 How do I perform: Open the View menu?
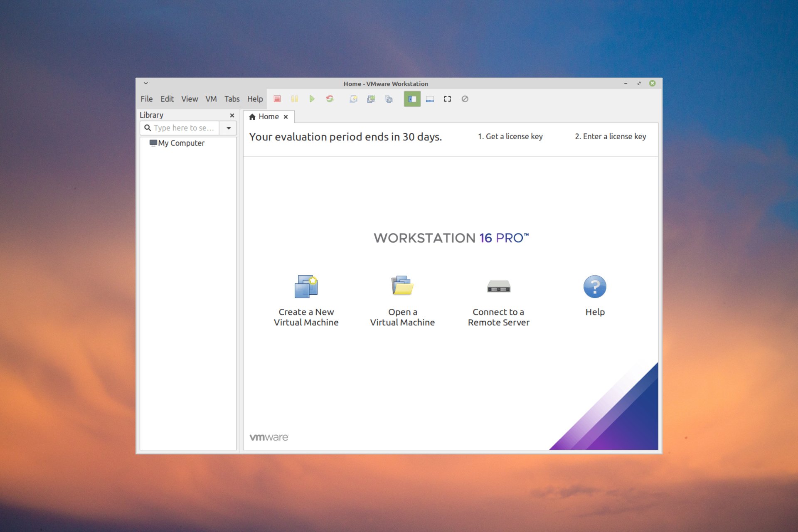click(x=190, y=99)
